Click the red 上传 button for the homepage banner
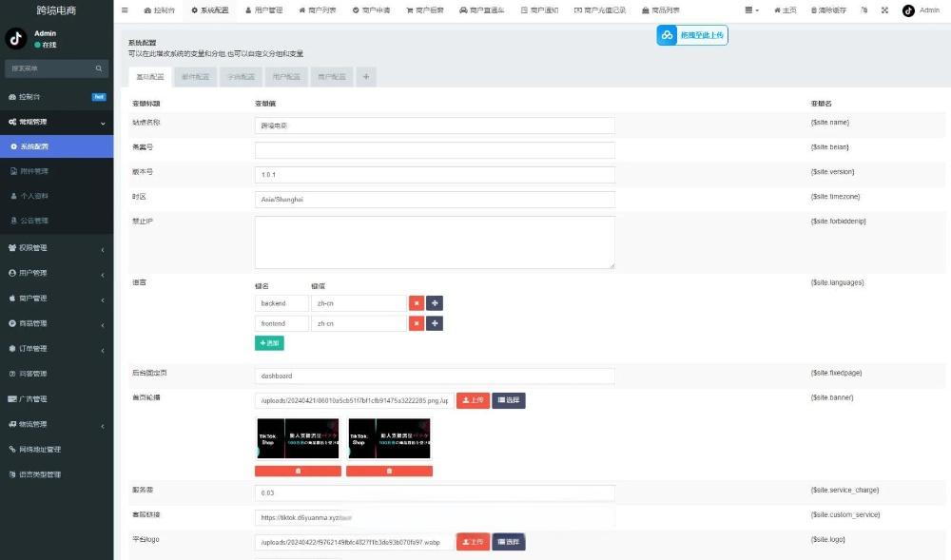951x560 pixels. (x=473, y=400)
